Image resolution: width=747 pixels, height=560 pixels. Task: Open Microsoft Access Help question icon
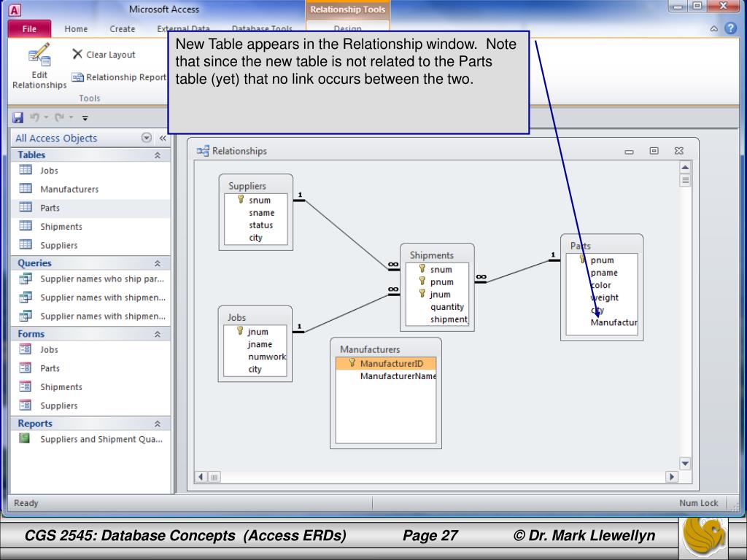click(x=730, y=28)
